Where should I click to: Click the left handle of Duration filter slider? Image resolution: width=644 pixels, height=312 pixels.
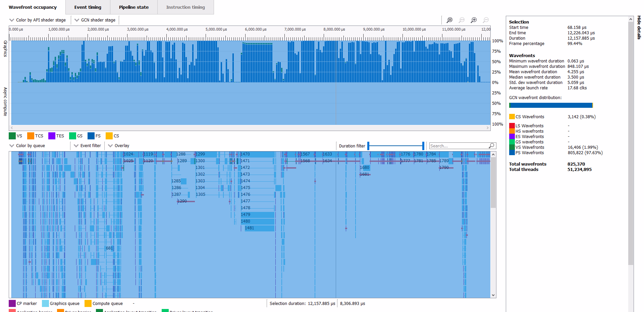point(368,146)
